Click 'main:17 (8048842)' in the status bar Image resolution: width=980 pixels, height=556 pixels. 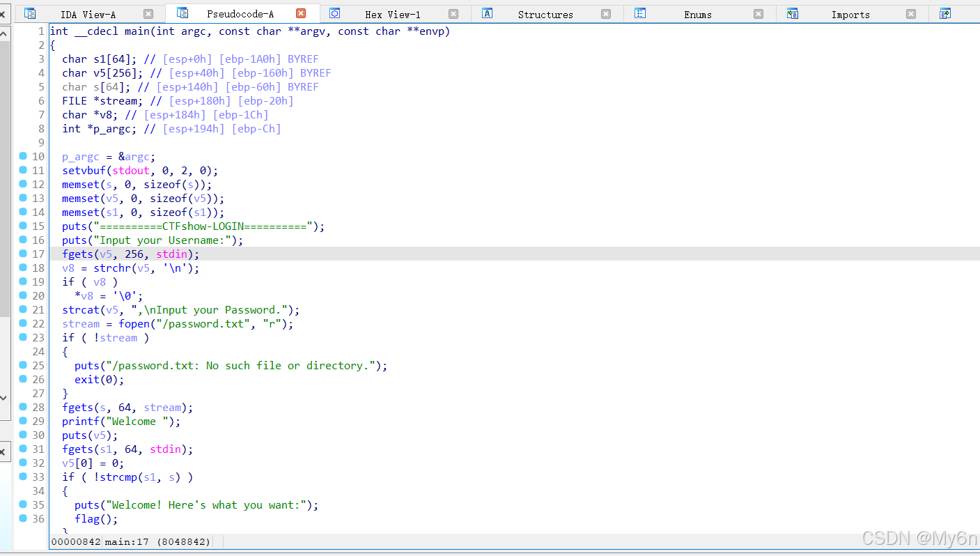point(157,541)
